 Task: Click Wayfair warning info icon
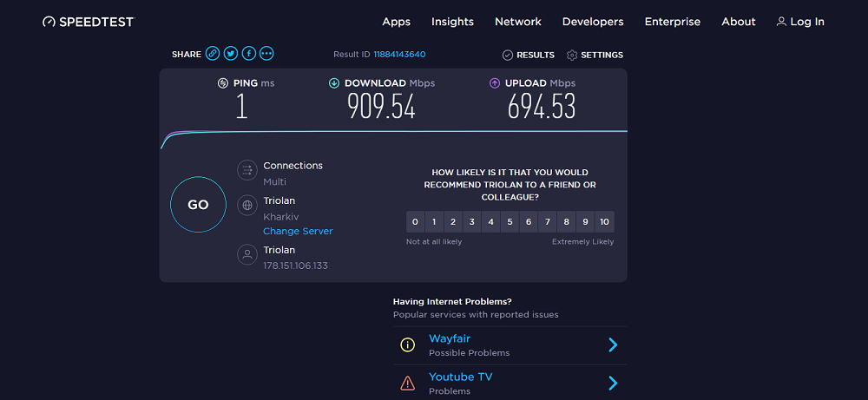[x=407, y=345]
